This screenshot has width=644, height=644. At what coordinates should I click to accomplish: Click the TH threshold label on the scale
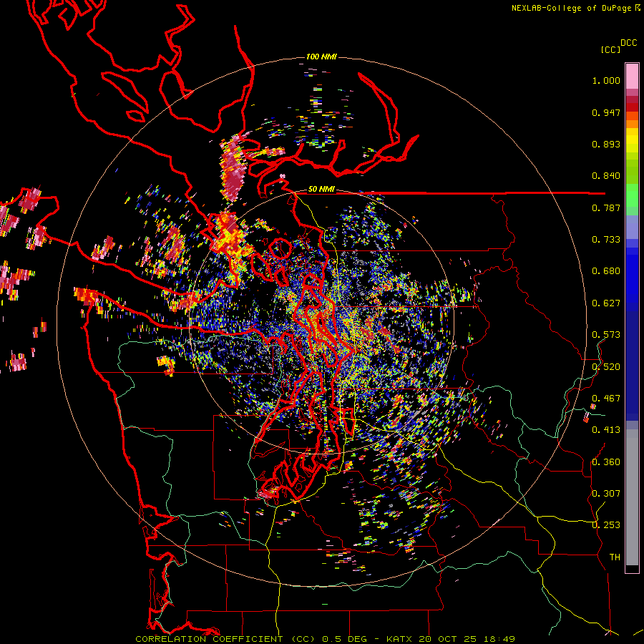click(615, 557)
